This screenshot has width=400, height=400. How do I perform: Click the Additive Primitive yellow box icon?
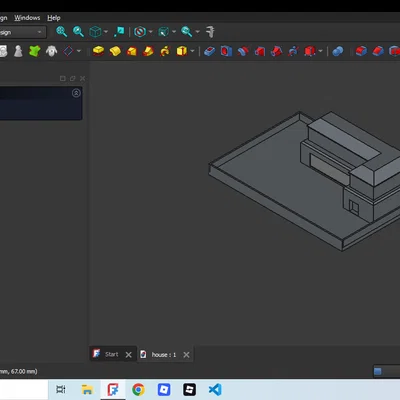[182, 51]
